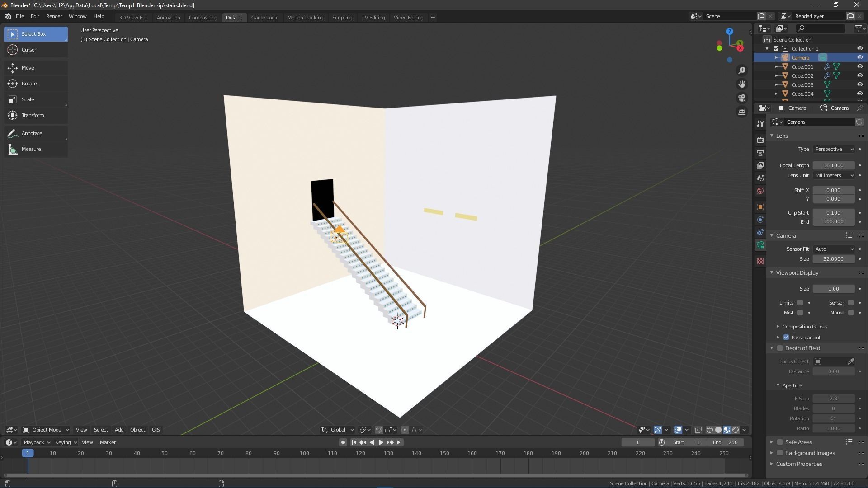Toggle camera view icon in viewport
Image resolution: width=868 pixels, height=488 pixels.
click(x=742, y=98)
